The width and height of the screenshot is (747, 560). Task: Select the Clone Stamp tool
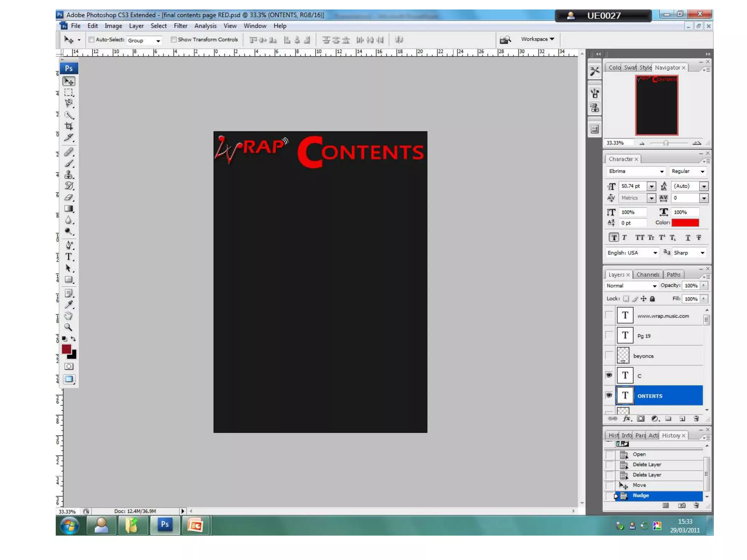click(x=69, y=175)
